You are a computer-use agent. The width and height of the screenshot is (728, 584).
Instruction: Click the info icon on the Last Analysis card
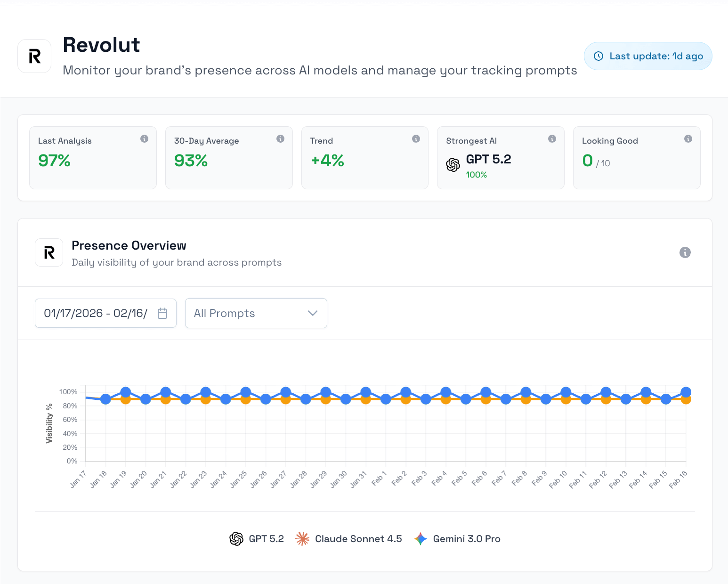145,138
